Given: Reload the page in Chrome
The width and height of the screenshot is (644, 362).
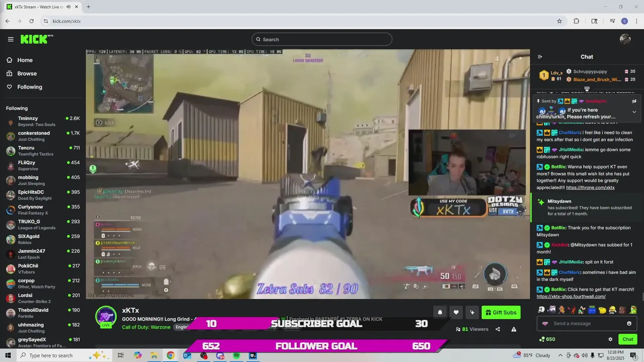Looking at the screenshot, I should (32, 21).
